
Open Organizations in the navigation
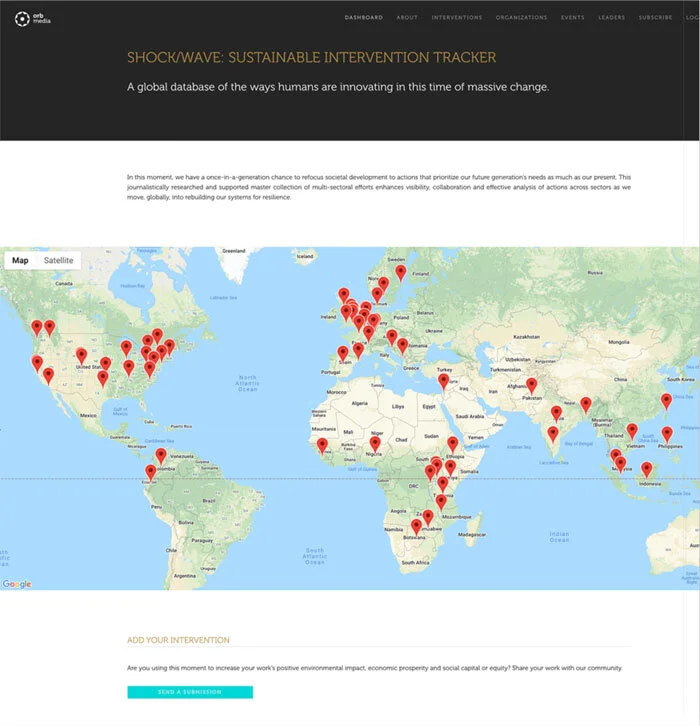tap(521, 18)
